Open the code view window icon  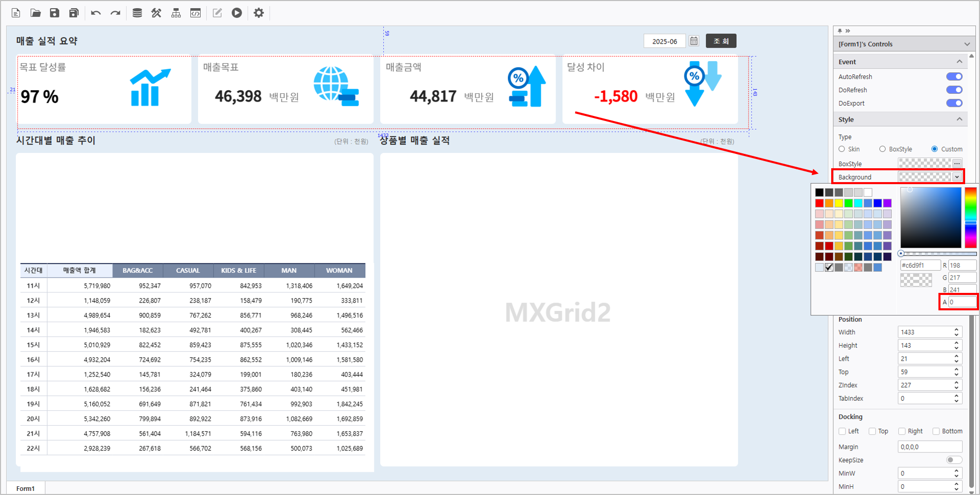[195, 13]
